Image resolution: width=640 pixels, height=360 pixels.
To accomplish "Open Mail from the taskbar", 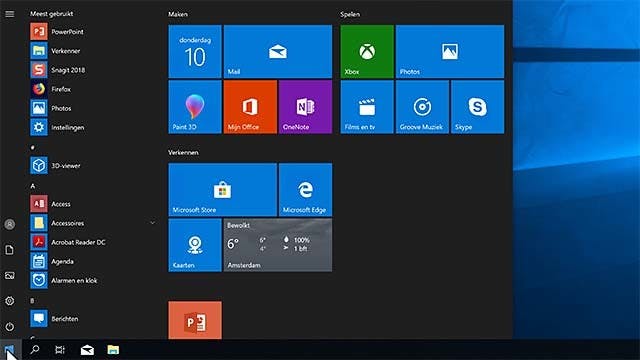I will [x=87, y=350].
